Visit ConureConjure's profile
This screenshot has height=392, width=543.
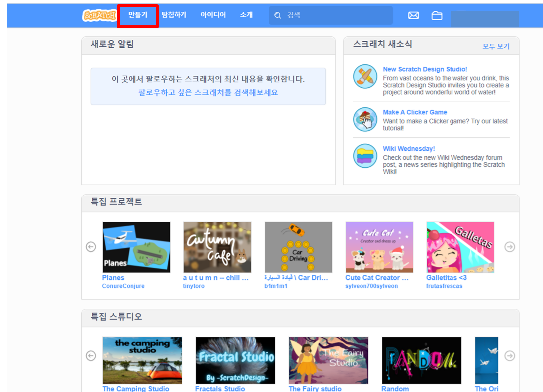click(x=123, y=286)
